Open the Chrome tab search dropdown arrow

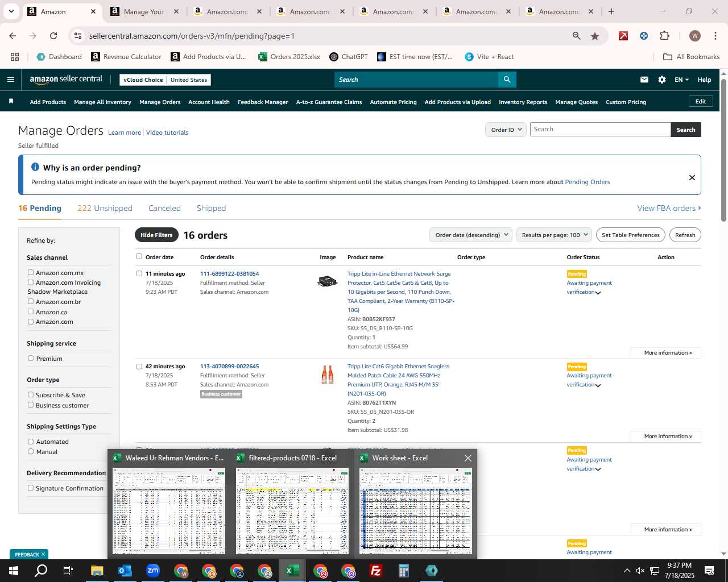point(11,11)
